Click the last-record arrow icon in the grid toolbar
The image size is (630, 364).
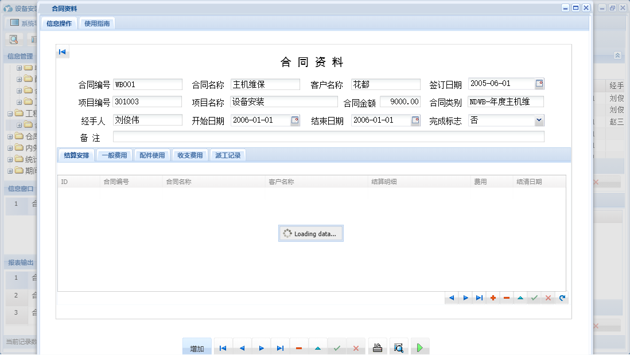[x=479, y=298]
